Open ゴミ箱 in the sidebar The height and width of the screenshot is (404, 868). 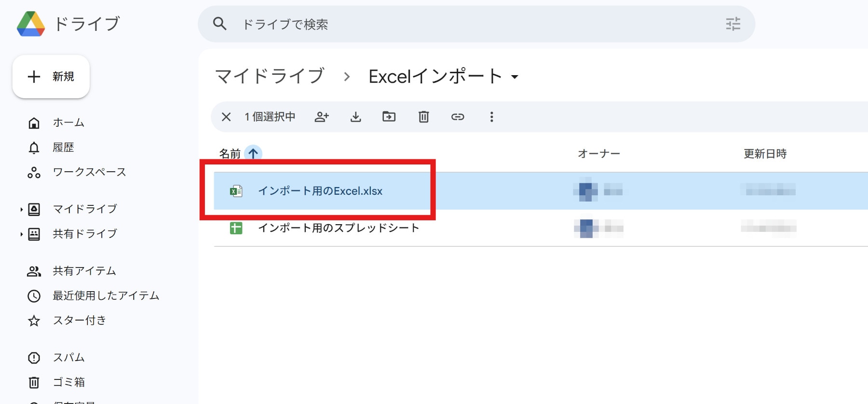(68, 382)
